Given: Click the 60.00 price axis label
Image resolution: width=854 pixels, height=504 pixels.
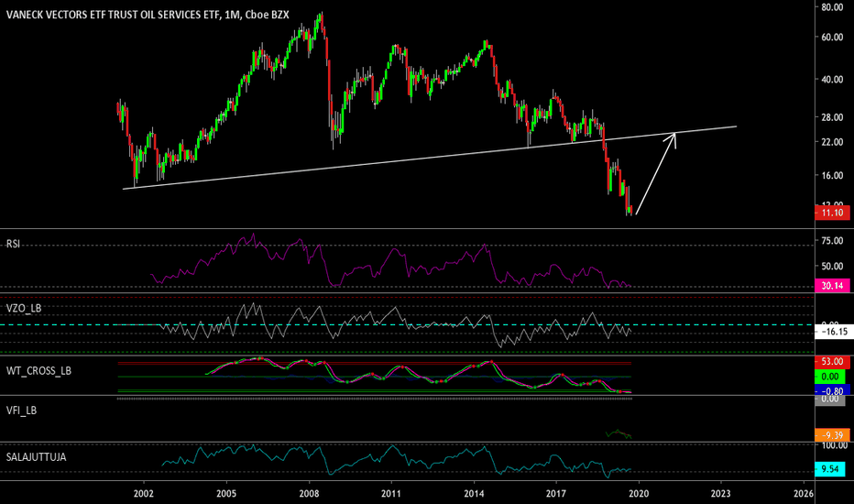Looking at the screenshot, I should (x=832, y=37).
